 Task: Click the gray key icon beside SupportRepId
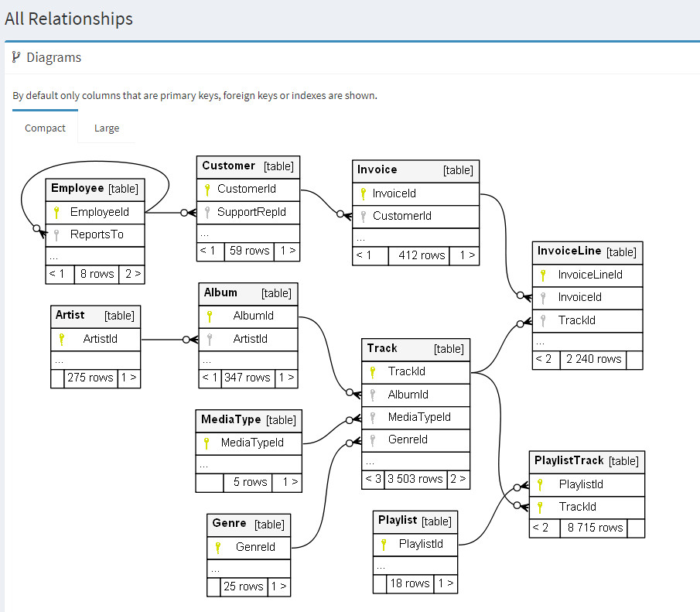click(207, 212)
